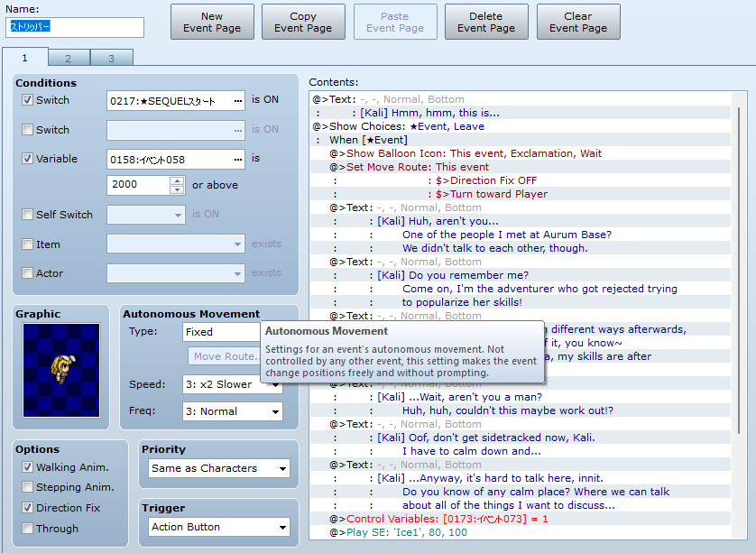Viewport: 756px width, 553px height.
Task: Disable the Direction Fix option
Action: pos(28,508)
